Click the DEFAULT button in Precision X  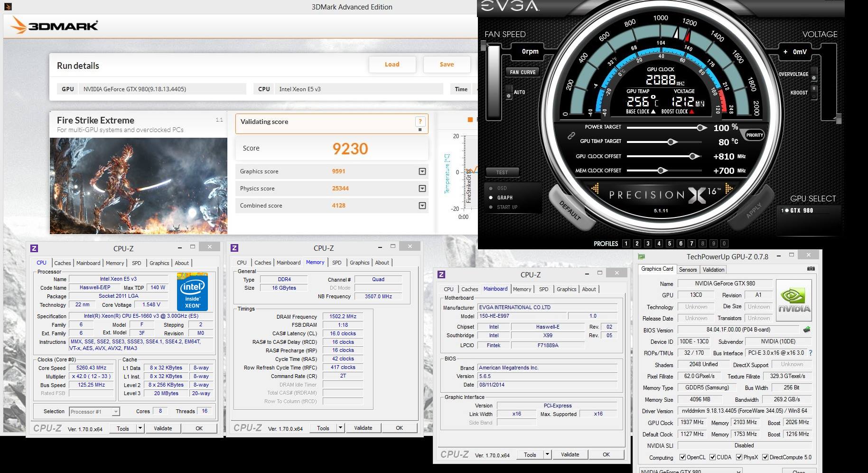(570, 210)
